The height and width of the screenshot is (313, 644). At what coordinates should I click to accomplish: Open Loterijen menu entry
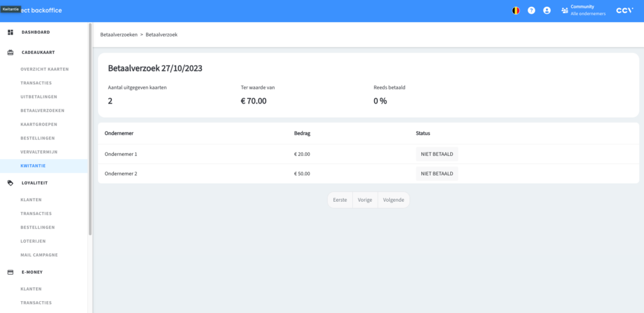(x=33, y=241)
